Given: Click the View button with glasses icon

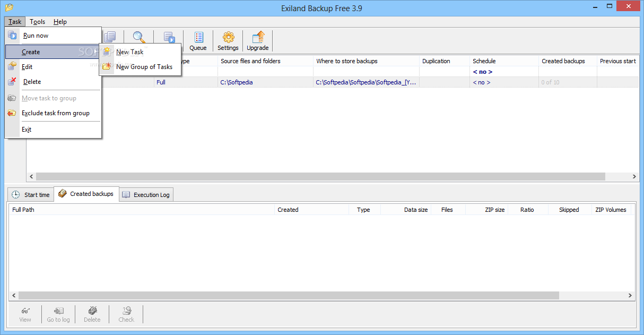Looking at the screenshot, I should [25, 314].
